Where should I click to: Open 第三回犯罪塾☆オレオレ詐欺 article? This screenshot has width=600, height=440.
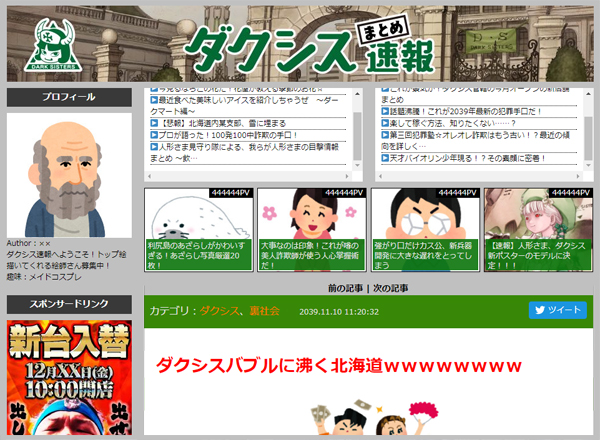(476, 140)
